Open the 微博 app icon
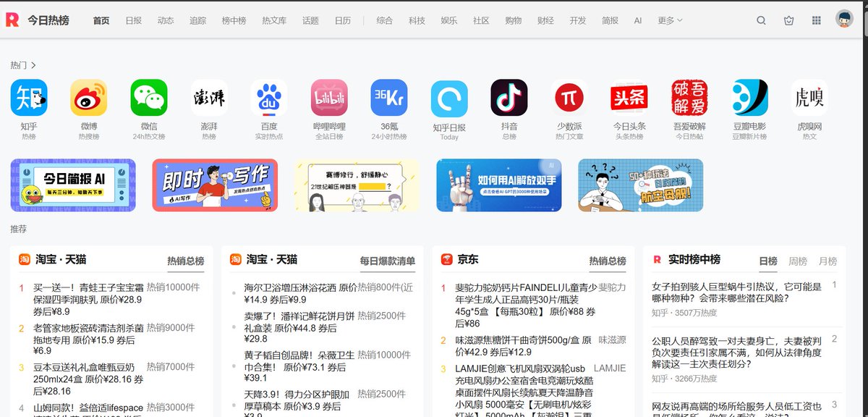Viewport: 868px width, 417px height. (89, 98)
